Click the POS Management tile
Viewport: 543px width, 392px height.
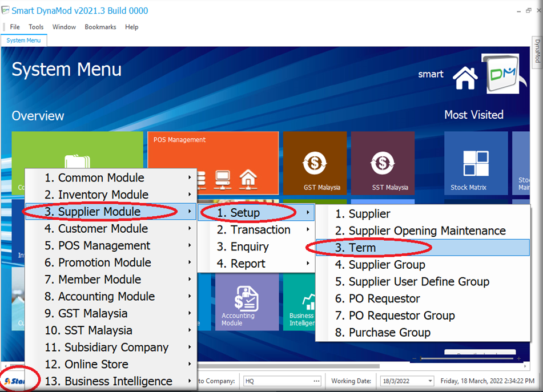click(213, 163)
